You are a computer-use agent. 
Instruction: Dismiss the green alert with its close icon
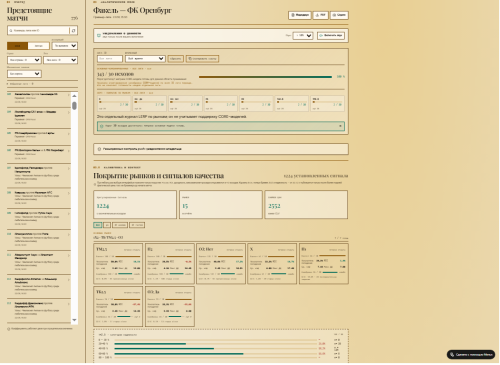(x=340, y=126)
